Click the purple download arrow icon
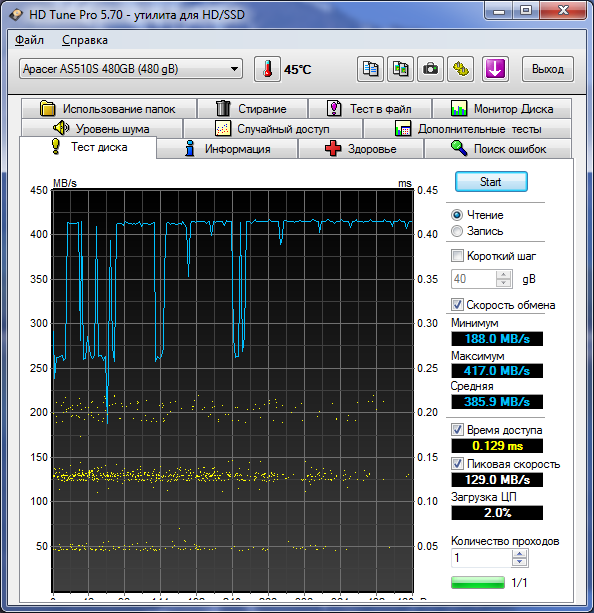Image resolution: width=594 pixels, height=613 pixels. click(x=495, y=69)
